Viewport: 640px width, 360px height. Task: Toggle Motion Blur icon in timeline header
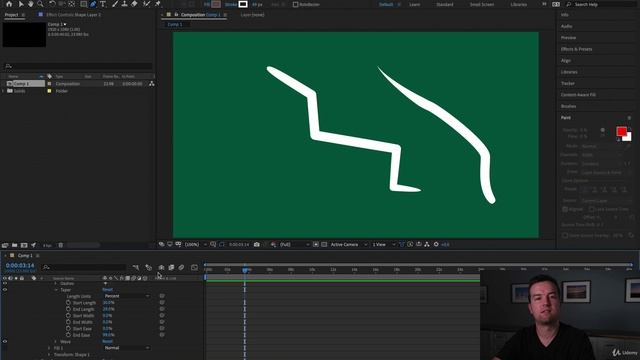pos(181,267)
